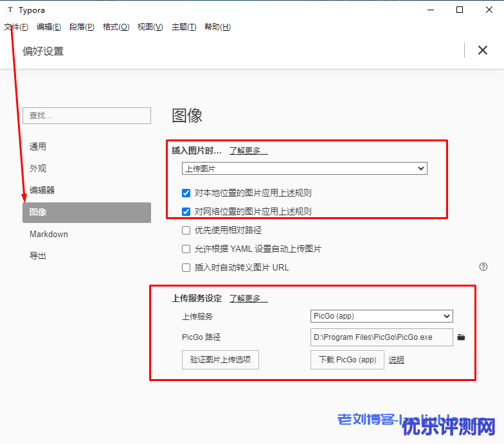Close the Typora window

489,10
